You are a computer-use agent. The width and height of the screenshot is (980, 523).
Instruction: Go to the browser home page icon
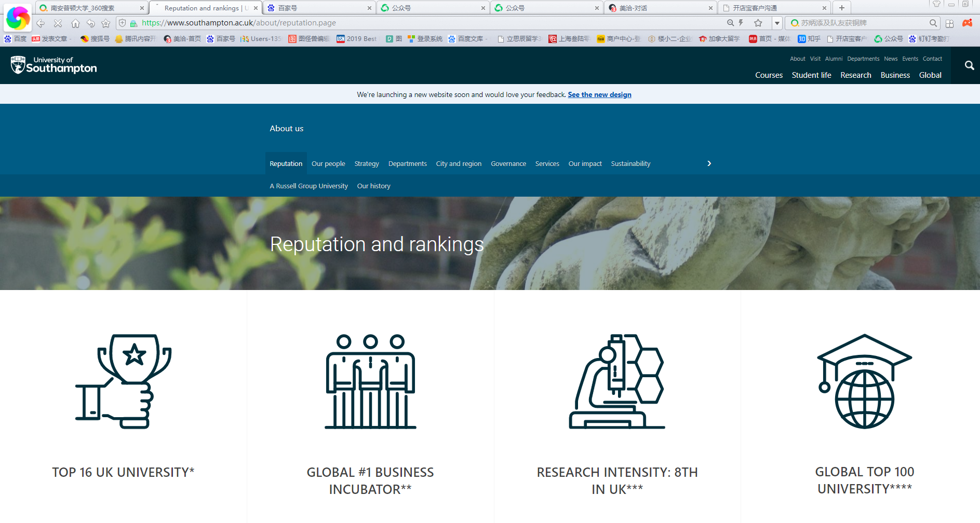click(x=75, y=23)
